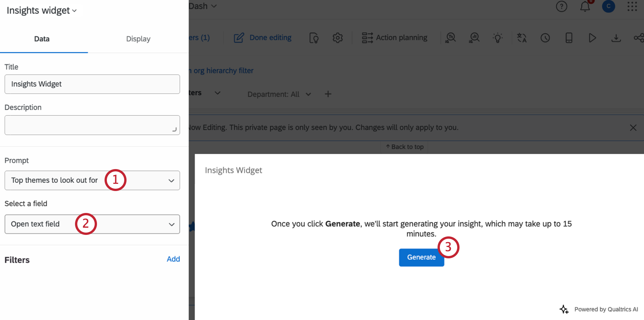
Task: Click the Done editing pencil icon
Action: pos(239,38)
